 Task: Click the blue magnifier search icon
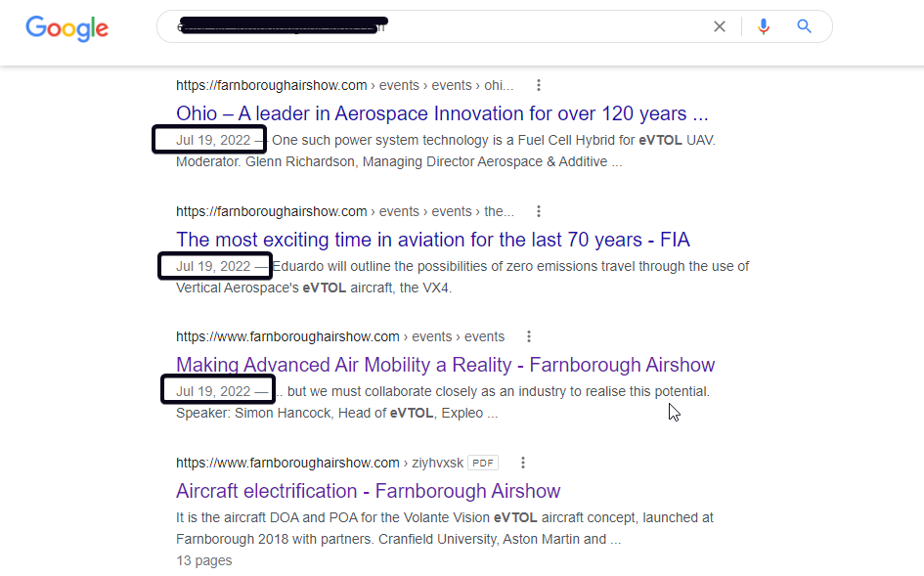[x=804, y=26]
